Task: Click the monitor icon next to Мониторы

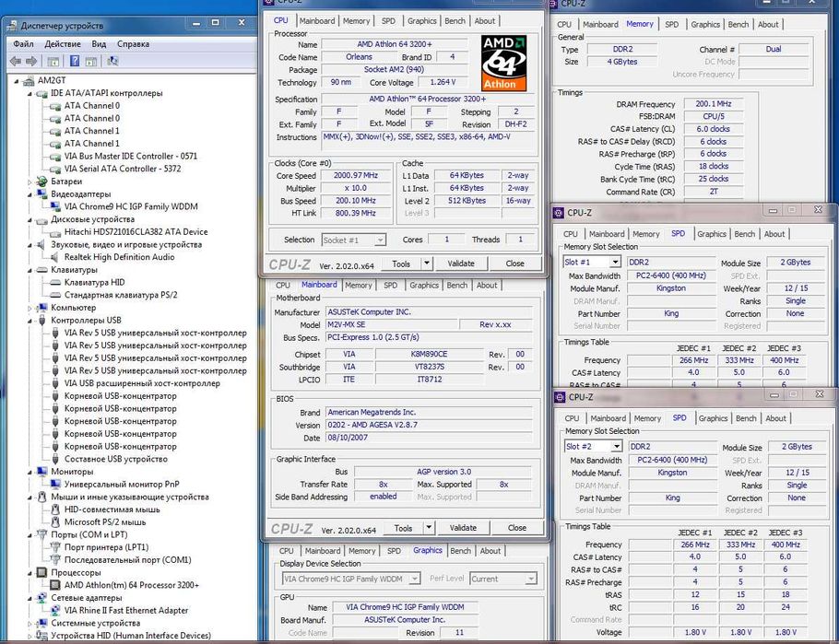Action: [x=41, y=471]
